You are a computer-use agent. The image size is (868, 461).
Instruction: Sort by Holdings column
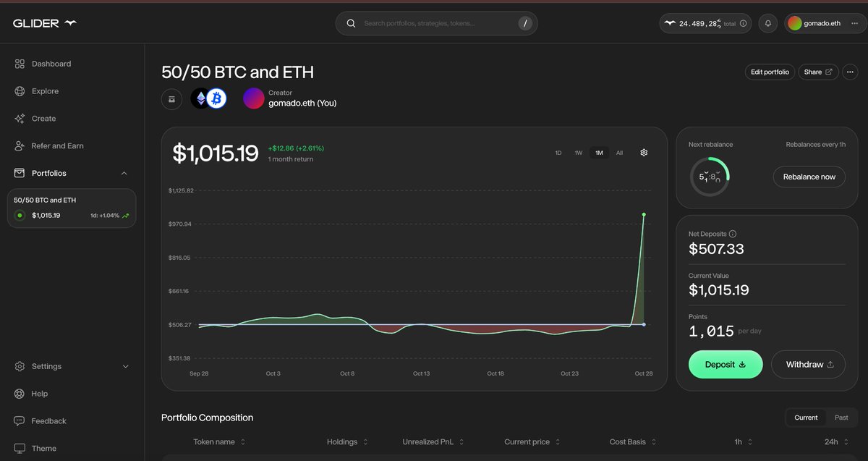347,441
